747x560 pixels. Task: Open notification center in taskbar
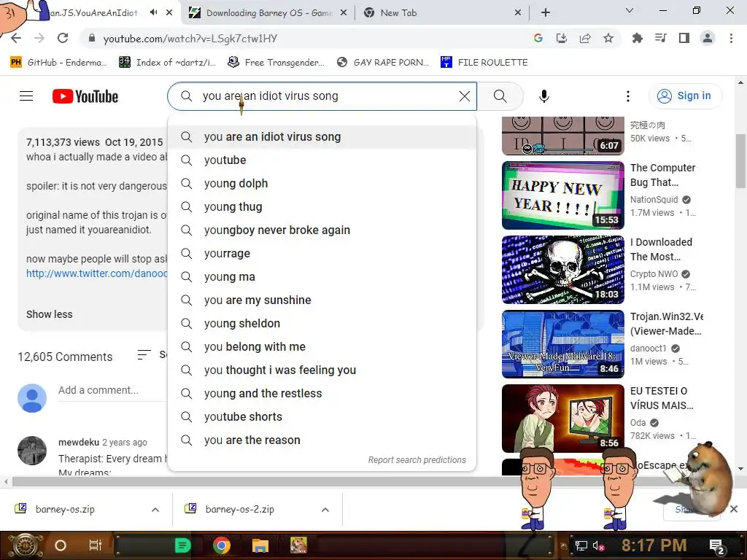click(x=718, y=547)
